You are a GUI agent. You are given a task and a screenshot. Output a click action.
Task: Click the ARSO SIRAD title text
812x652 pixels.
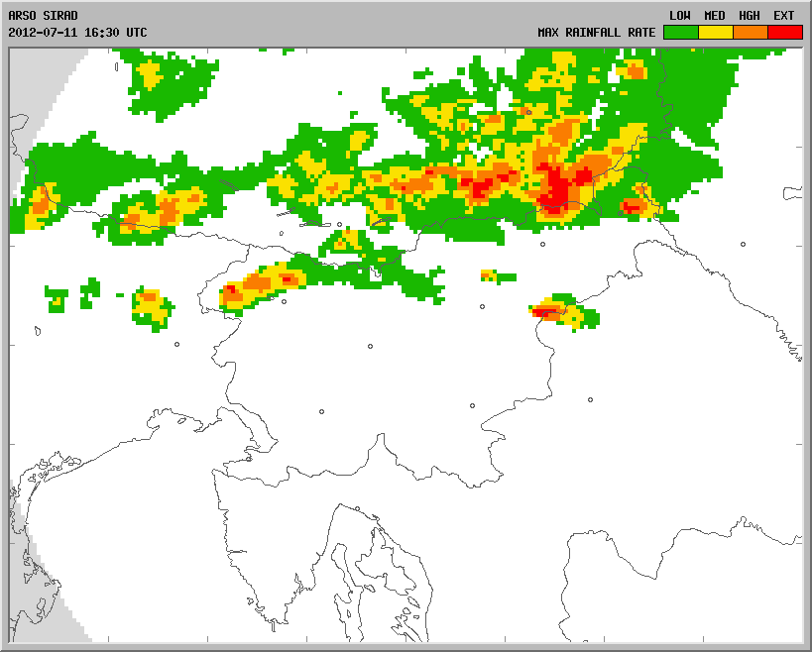pos(43,16)
